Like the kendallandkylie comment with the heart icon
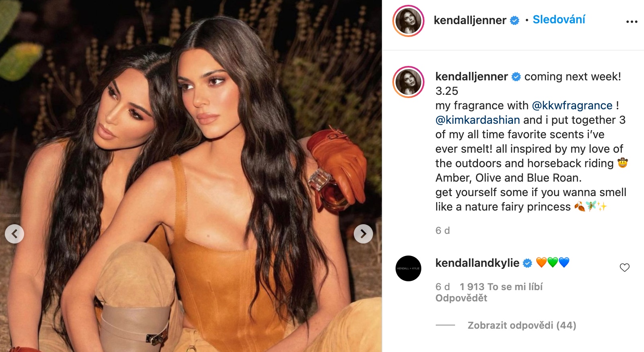 (625, 268)
